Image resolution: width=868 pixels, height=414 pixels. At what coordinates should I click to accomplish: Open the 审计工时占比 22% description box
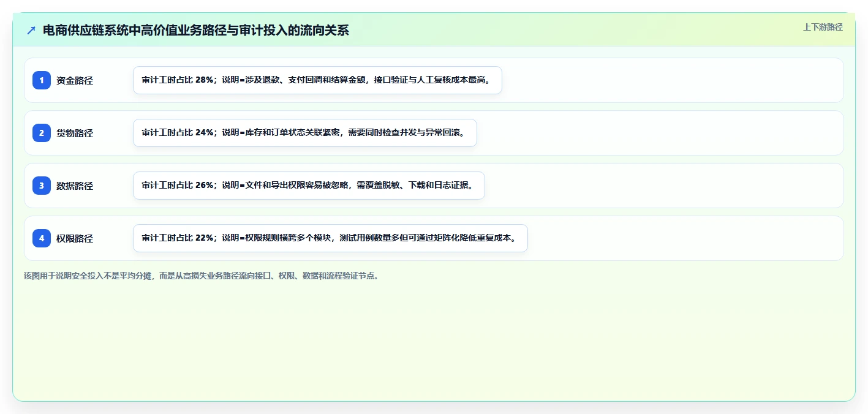(x=330, y=238)
